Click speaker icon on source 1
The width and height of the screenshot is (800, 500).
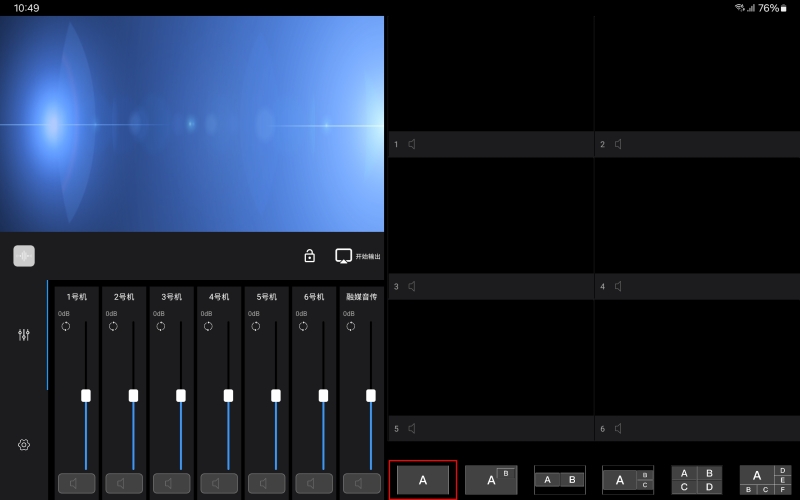[412, 144]
